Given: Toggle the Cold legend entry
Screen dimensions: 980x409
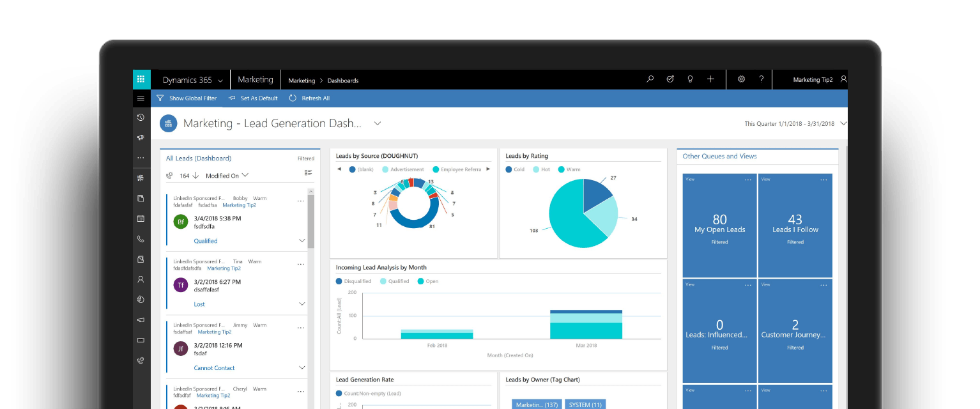Looking at the screenshot, I should (x=515, y=169).
